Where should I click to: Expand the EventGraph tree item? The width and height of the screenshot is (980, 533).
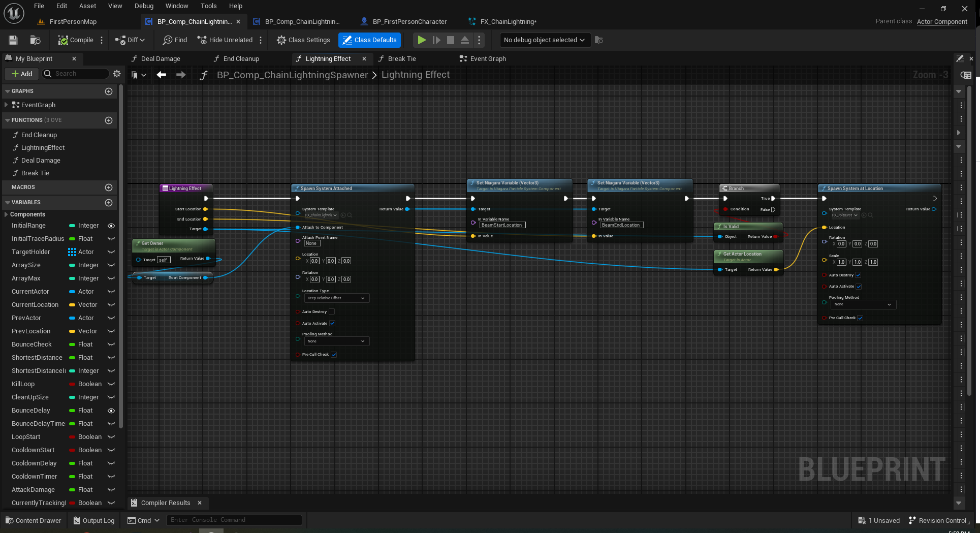[x=6, y=105]
